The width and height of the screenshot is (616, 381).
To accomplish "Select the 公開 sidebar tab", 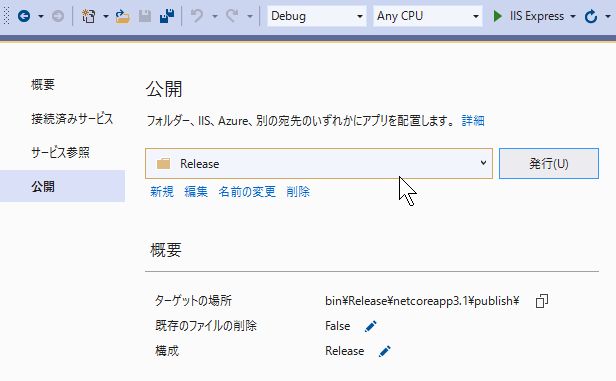I will [x=62, y=186].
